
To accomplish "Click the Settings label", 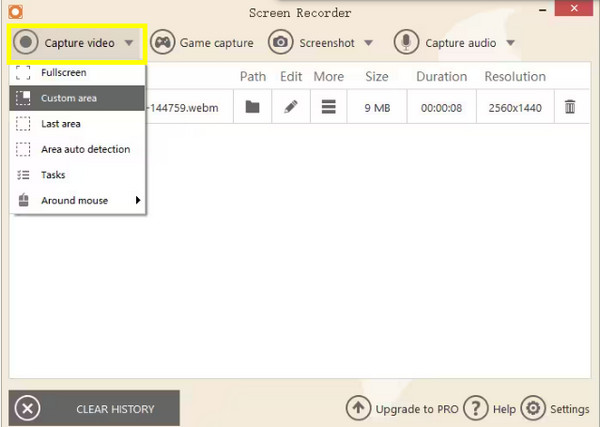I will pyautogui.click(x=569, y=409).
